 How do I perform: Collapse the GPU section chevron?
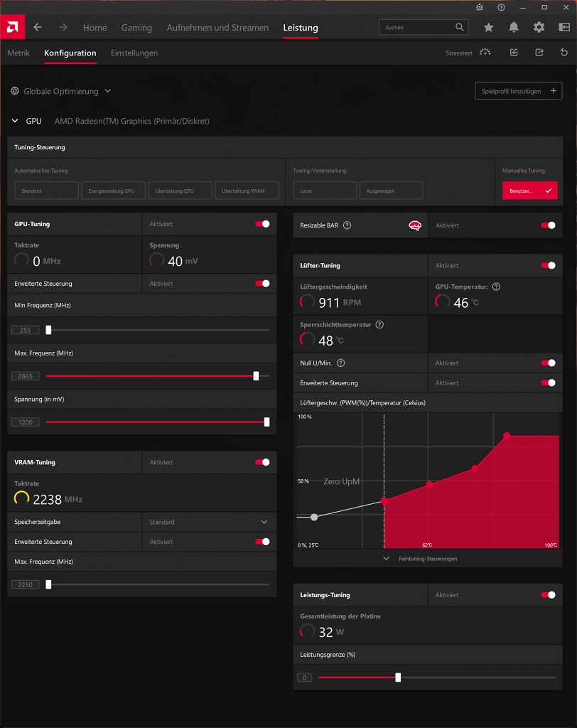pos(15,121)
